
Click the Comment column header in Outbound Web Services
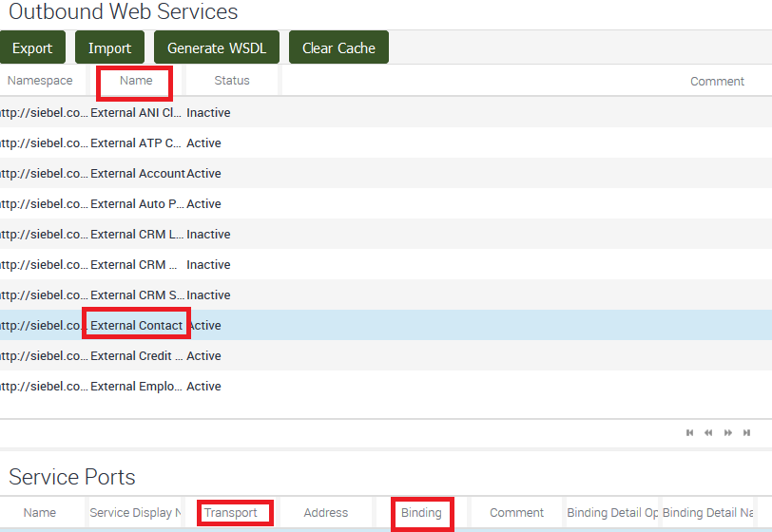click(717, 81)
